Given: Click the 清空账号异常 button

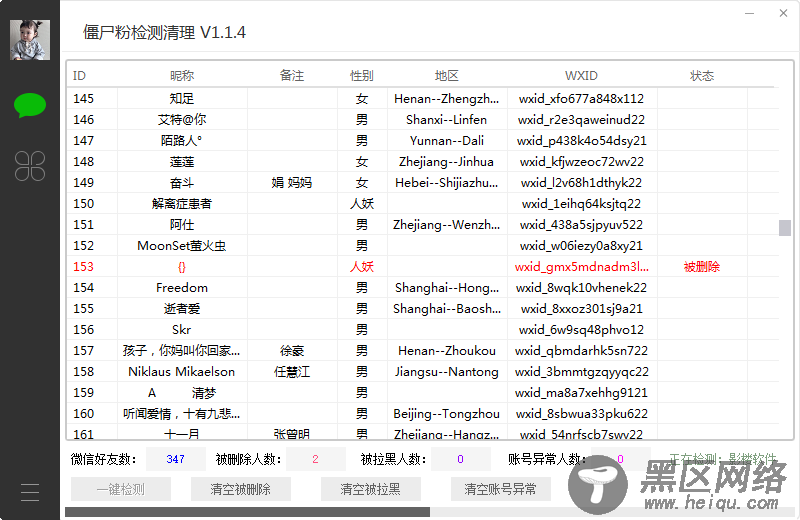Looking at the screenshot, I should click(501, 489).
